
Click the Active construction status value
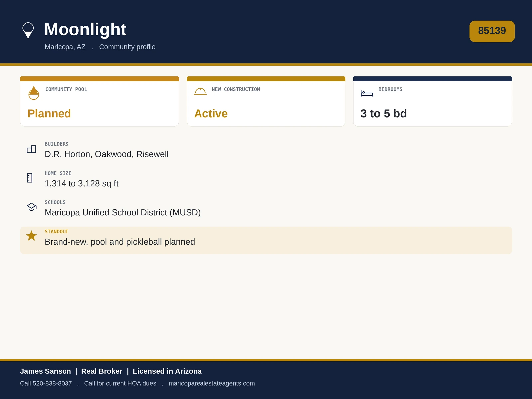211,114
